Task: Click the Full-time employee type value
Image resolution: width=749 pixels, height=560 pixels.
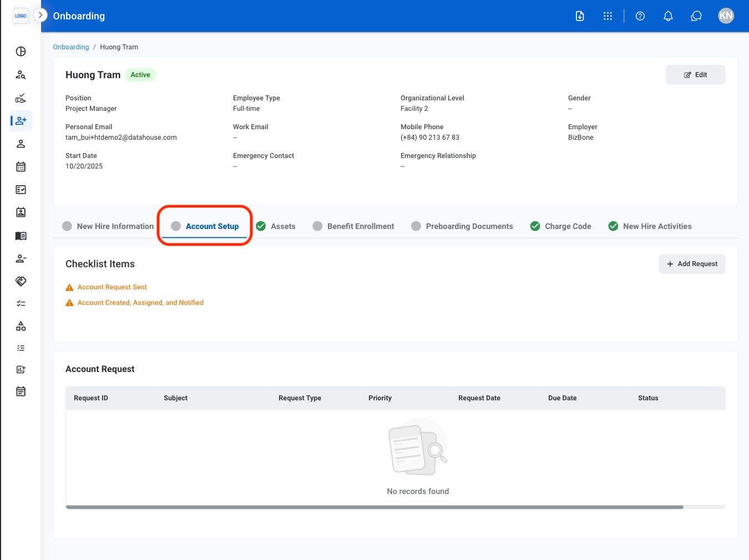Action: pyautogui.click(x=246, y=109)
